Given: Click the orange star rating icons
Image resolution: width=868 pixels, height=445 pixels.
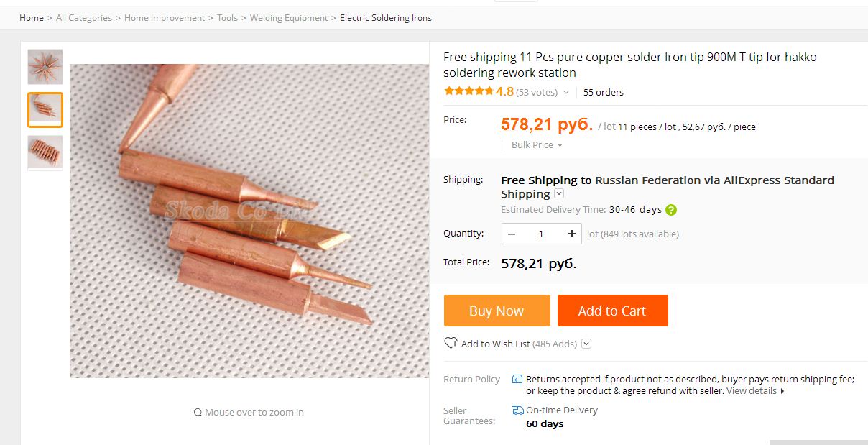Looking at the screenshot, I should (x=468, y=91).
